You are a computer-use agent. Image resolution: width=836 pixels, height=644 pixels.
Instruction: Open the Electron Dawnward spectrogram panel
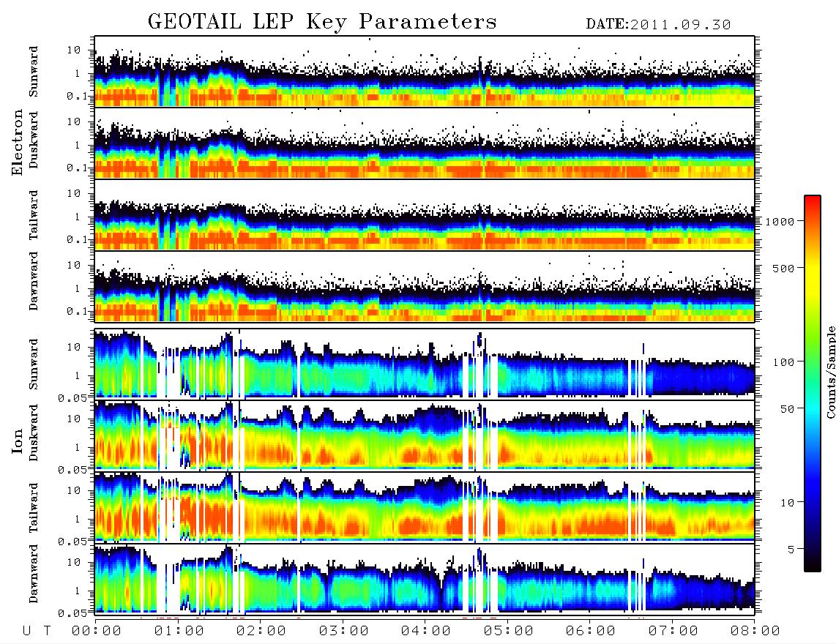(425, 286)
